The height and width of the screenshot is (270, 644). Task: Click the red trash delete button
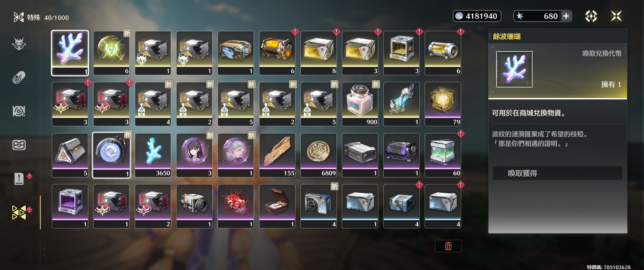(448, 246)
